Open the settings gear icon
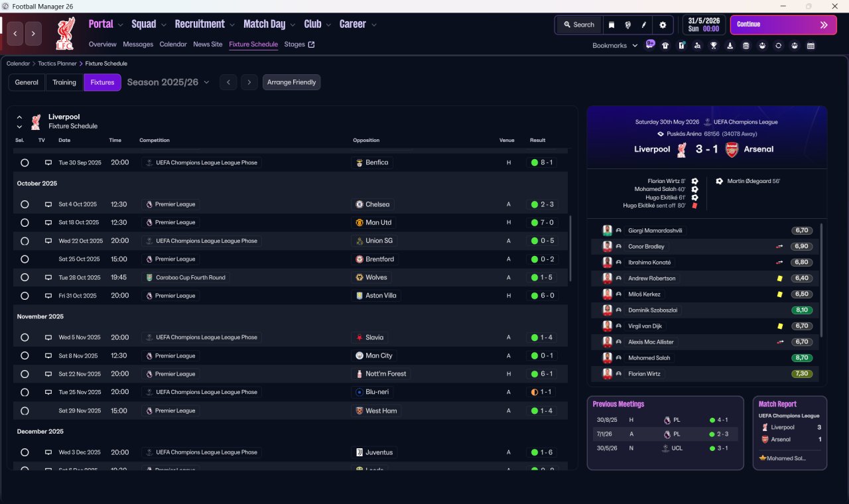Image resolution: width=849 pixels, height=504 pixels. pos(663,25)
